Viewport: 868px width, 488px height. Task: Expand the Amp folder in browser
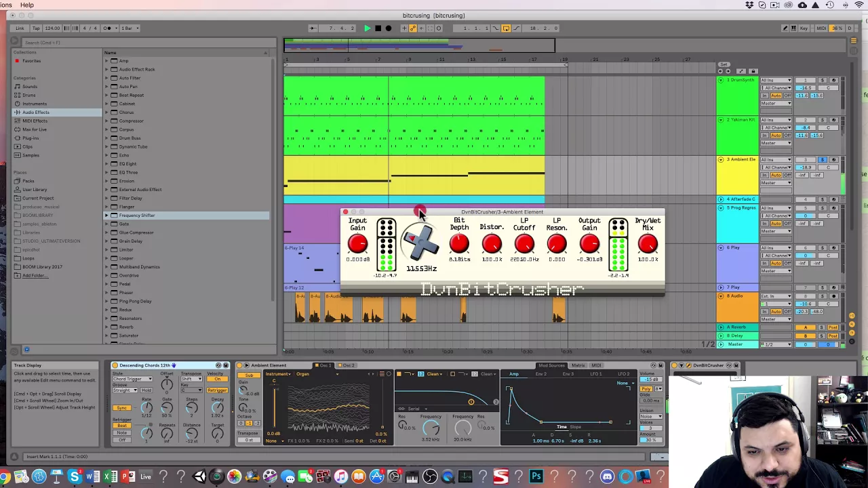107,61
